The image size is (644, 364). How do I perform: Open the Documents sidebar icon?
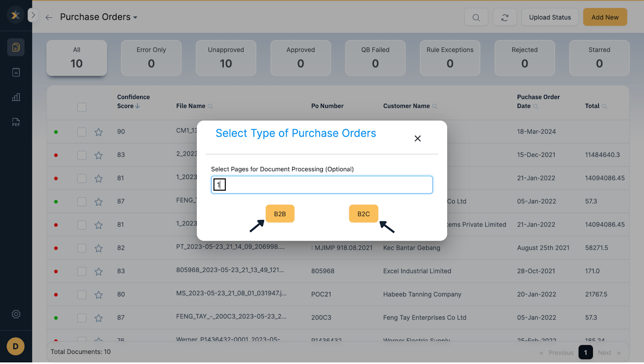pos(16,47)
